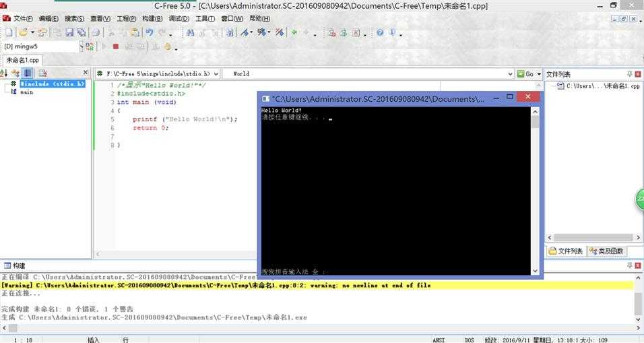
Task: Click the Open file folder icon
Action: coord(24,32)
